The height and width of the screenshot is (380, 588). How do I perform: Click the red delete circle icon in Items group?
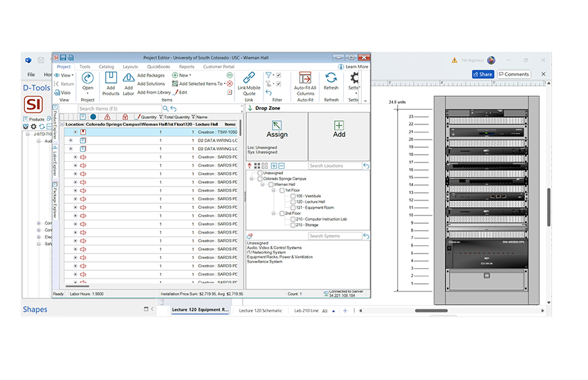(230, 84)
